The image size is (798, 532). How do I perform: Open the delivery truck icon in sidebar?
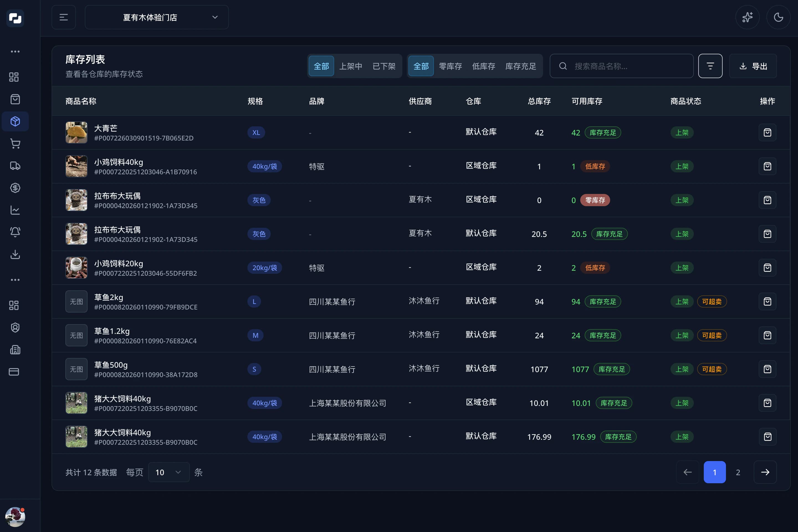click(x=15, y=166)
